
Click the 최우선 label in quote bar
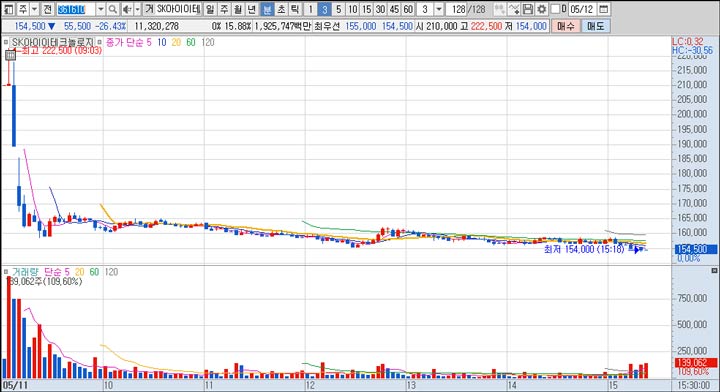point(327,26)
